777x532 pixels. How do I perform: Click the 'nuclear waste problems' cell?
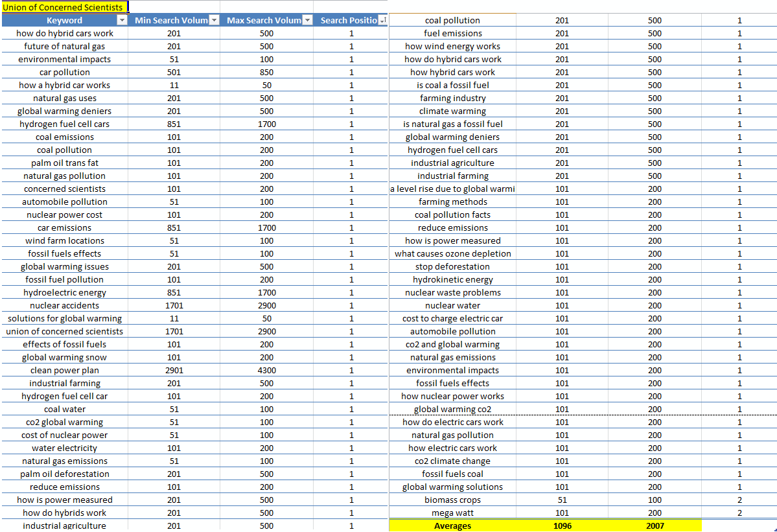452,292
